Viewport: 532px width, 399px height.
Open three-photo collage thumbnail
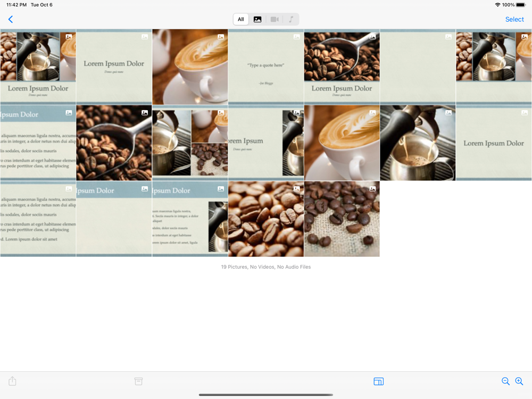[190, 143]
